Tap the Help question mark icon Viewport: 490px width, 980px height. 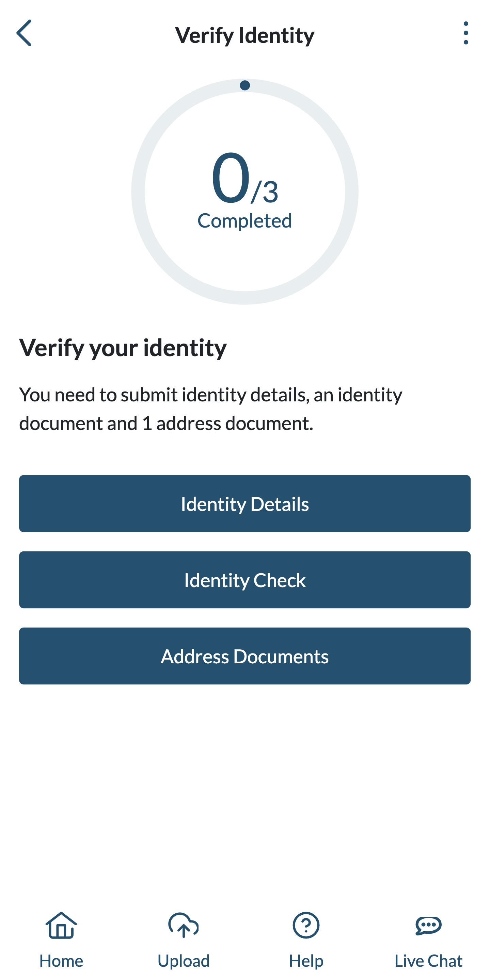[306, 925]
